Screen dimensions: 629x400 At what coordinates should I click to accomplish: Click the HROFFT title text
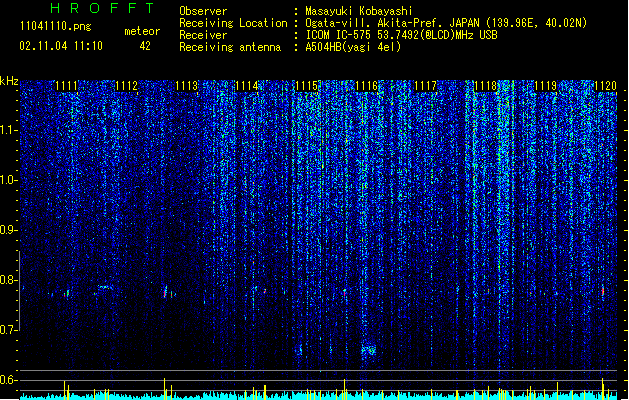pyautogui.click(x=102, y=8)
